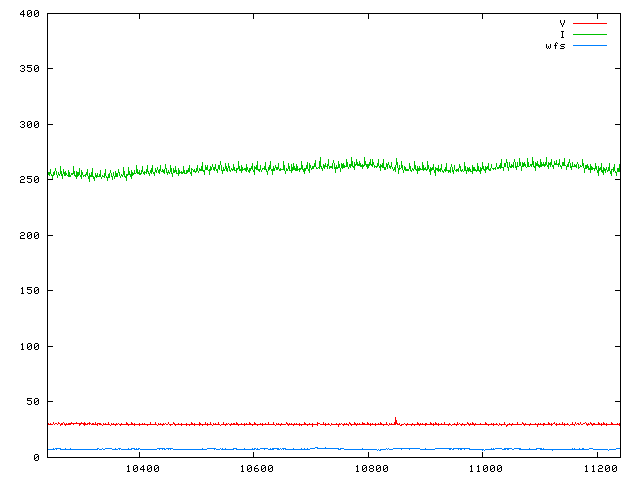The height and width of the screenshot is (480, 640).
Task: Click the red V legend line sample
Action: coord(589,22)
